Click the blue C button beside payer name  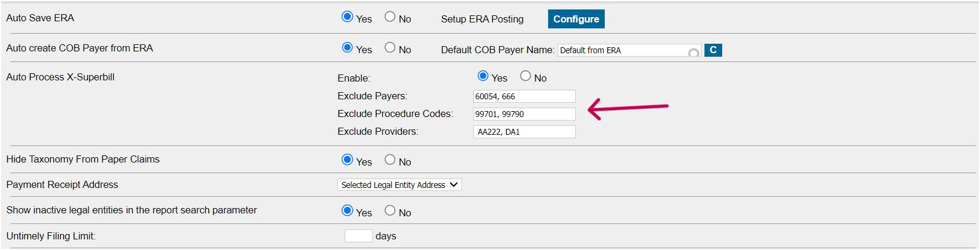[x=713, y=50]
